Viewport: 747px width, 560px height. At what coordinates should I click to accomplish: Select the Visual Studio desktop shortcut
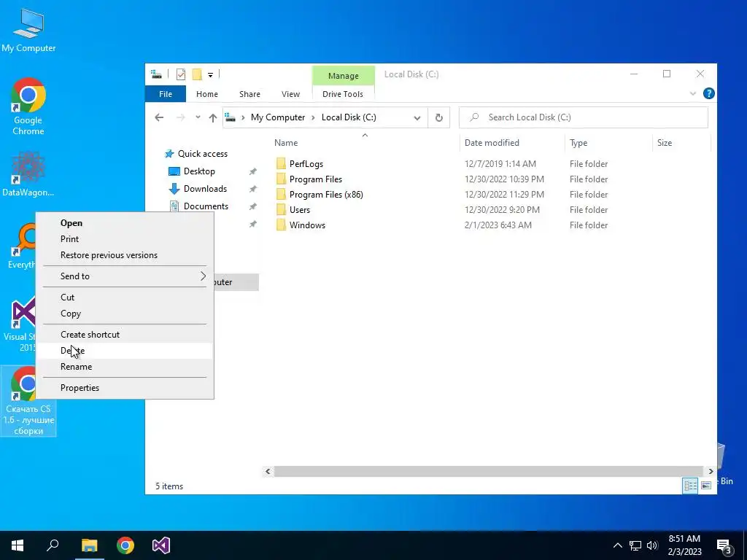(19, 324)
